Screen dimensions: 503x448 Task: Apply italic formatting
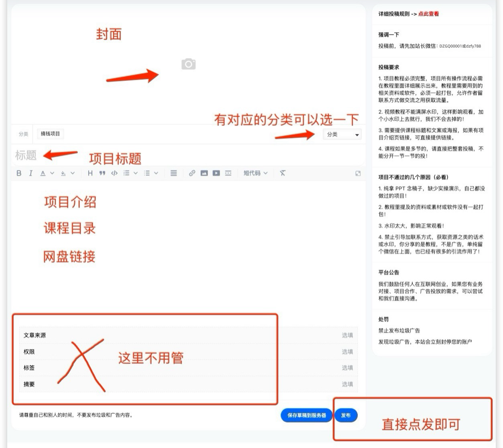coord(31,173)
